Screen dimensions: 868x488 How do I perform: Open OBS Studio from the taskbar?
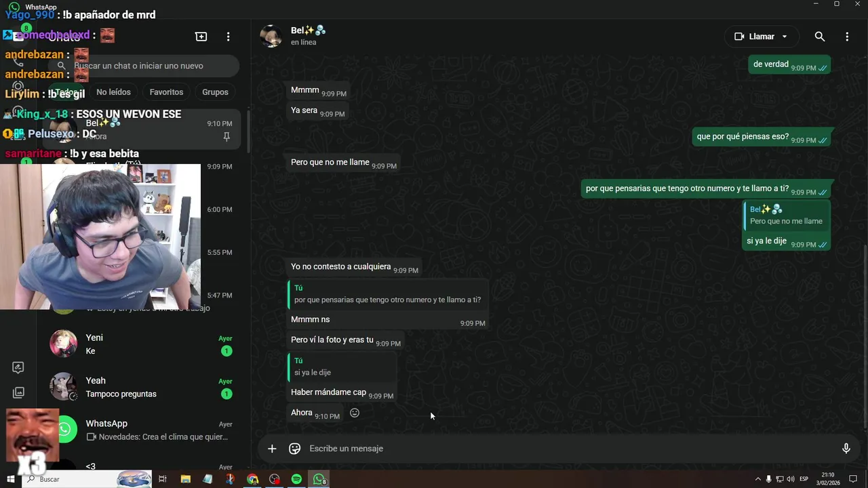(x=275, y=479)
